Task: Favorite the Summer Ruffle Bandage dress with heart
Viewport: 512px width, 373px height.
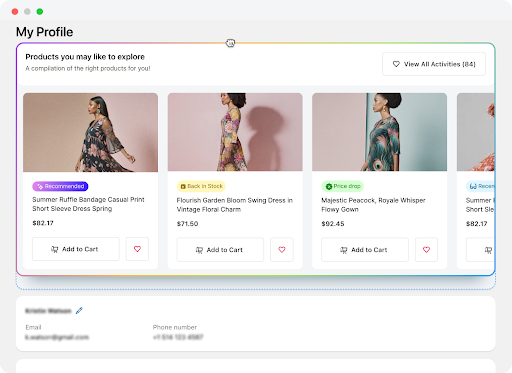Action: point(137,249)
